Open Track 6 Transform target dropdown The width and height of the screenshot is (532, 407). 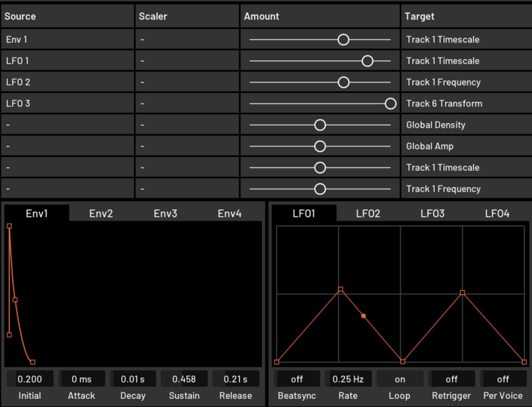point(465,104)
